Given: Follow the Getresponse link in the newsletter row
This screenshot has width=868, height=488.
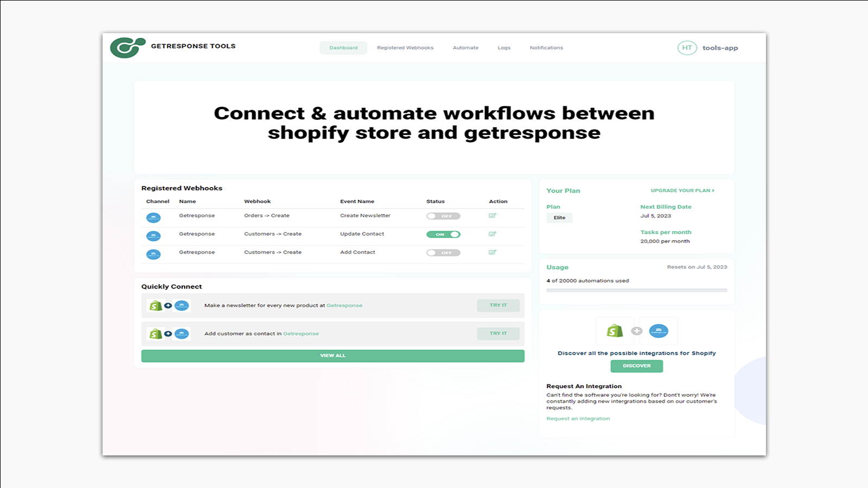Looking at the screenshot, I should click(x=344, y=306).
